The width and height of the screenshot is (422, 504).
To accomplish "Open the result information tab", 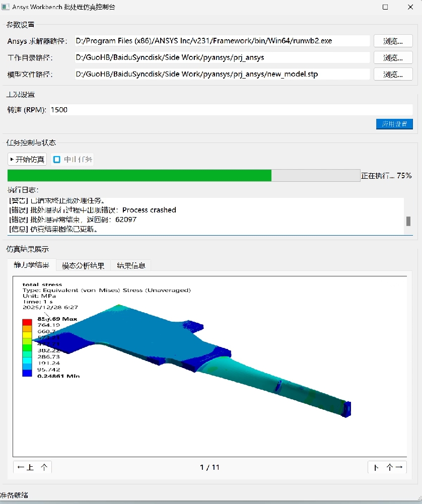I will [x=131, y=265].
